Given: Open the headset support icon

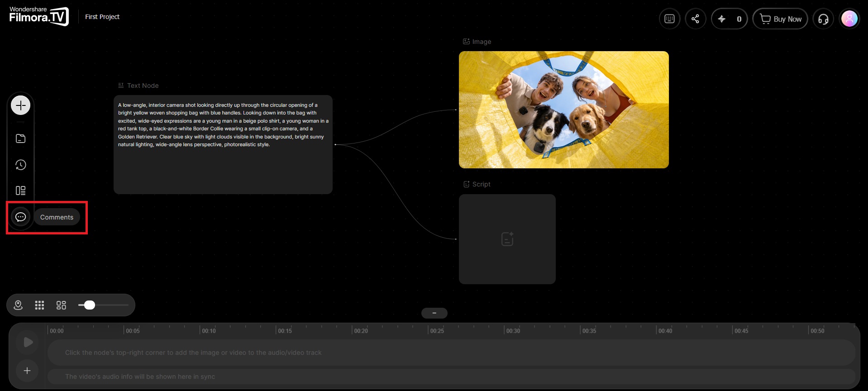Looking at the screenshot, I should point(823,19).
